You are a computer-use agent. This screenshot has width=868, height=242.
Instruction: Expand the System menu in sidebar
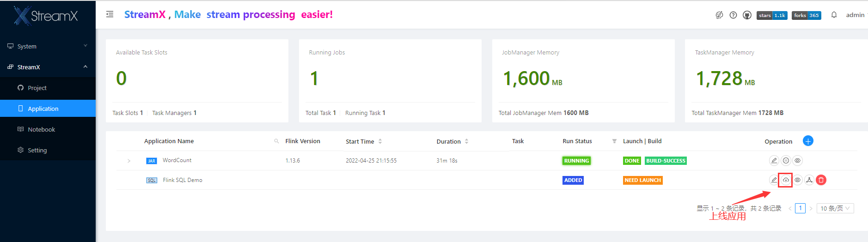(48, 46)
